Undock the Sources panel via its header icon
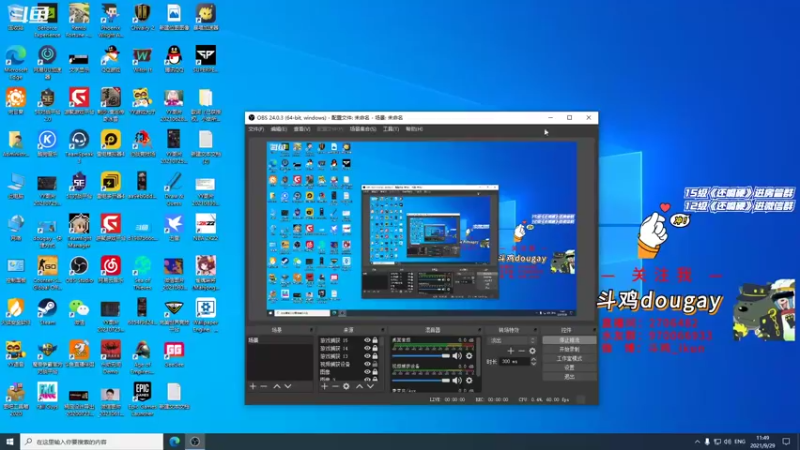This screenshot has width=800, height=450. pos(382,330)
